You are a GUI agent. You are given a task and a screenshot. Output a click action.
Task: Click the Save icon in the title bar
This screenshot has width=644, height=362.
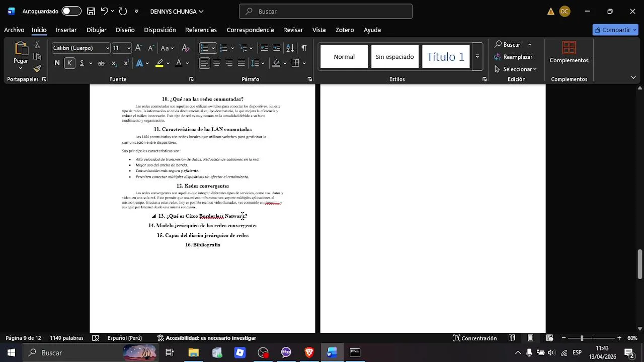[91, 11]
